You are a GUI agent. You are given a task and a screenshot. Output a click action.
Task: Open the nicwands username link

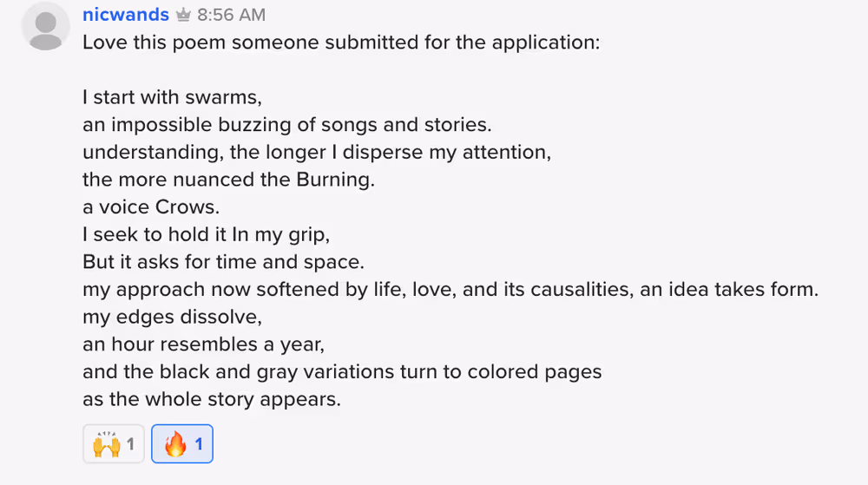125,16
